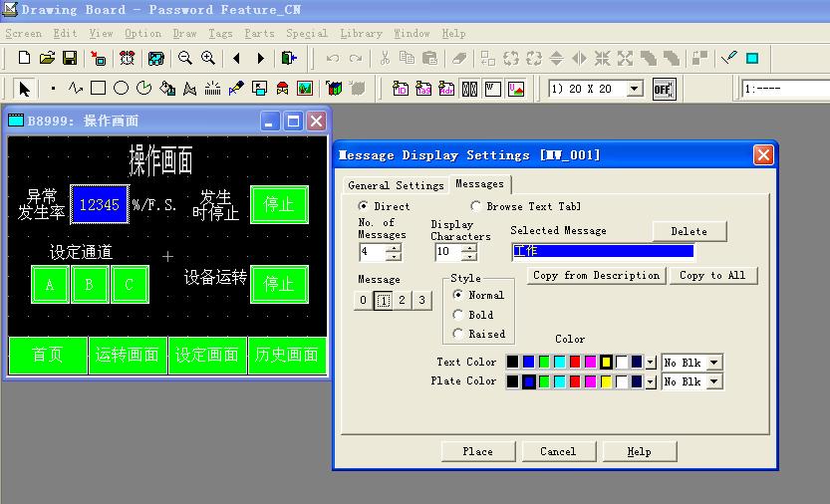Click the Place button

pyautogui.click(x=477, y=451)
